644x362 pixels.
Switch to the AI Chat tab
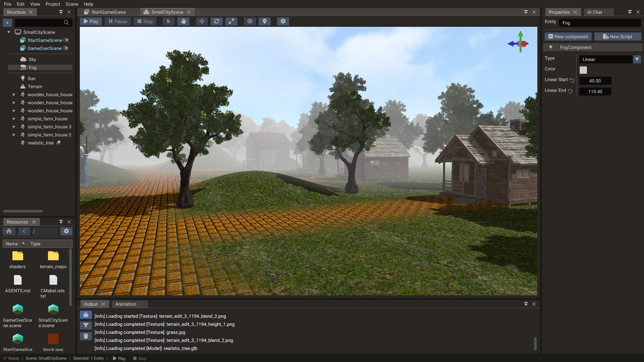595,12
